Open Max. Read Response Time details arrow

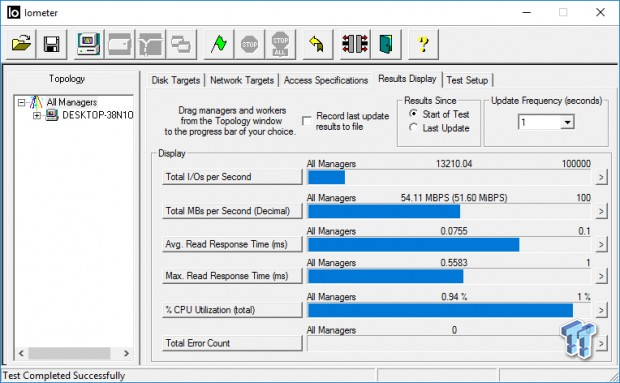(601, 276)
